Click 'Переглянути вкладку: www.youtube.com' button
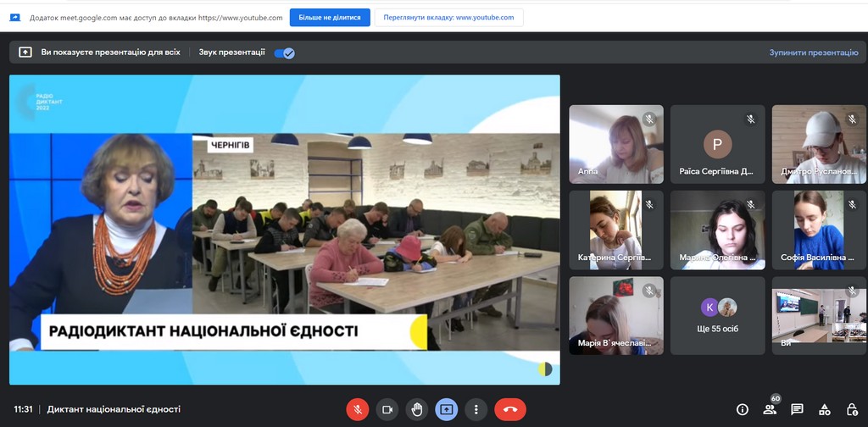Viewport: 868px width, 427px height. point(448,17)
